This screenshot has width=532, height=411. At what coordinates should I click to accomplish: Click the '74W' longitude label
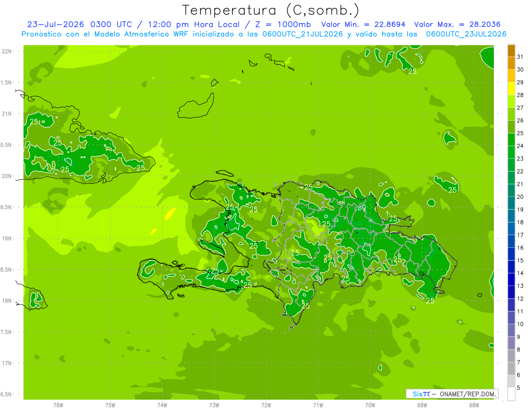(x=162, y=405)
